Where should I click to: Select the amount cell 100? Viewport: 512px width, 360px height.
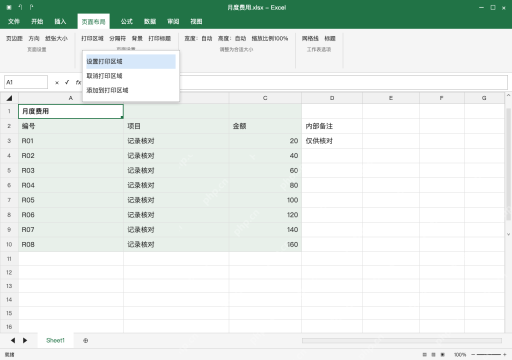point(265,200)
